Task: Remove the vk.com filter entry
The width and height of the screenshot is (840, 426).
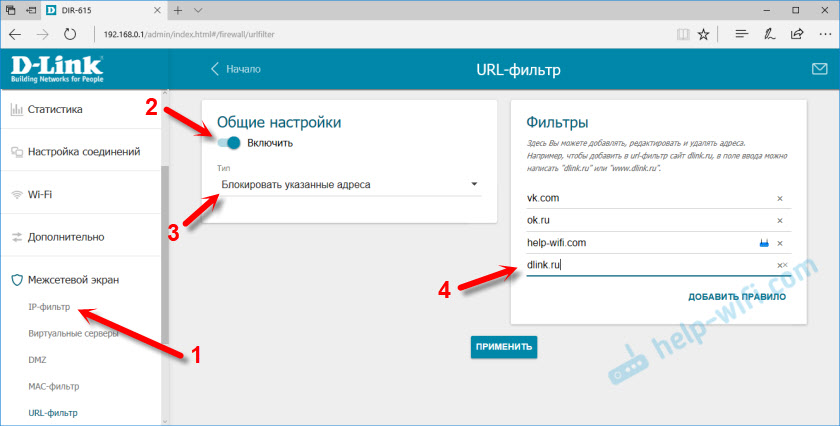Action: (780, 199)
